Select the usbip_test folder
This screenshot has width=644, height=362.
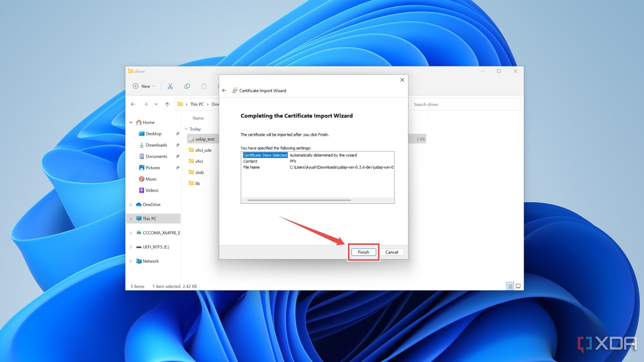[204, 139]
